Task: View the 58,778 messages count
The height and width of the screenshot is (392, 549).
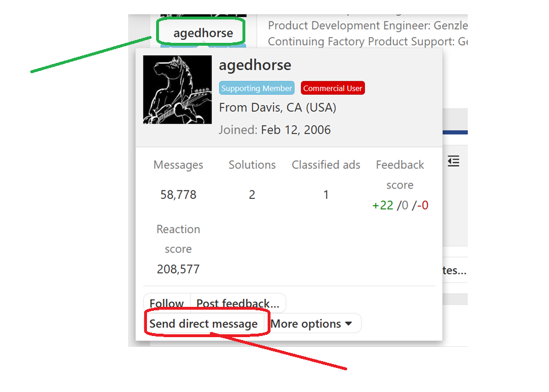Action: (178, 195)
